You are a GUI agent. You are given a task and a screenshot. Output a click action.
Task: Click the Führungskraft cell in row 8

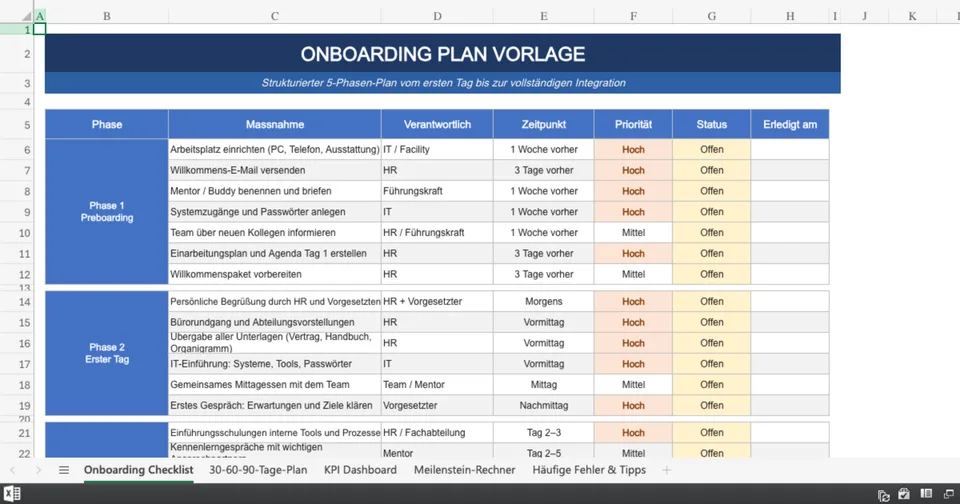(x=437, y=191)
